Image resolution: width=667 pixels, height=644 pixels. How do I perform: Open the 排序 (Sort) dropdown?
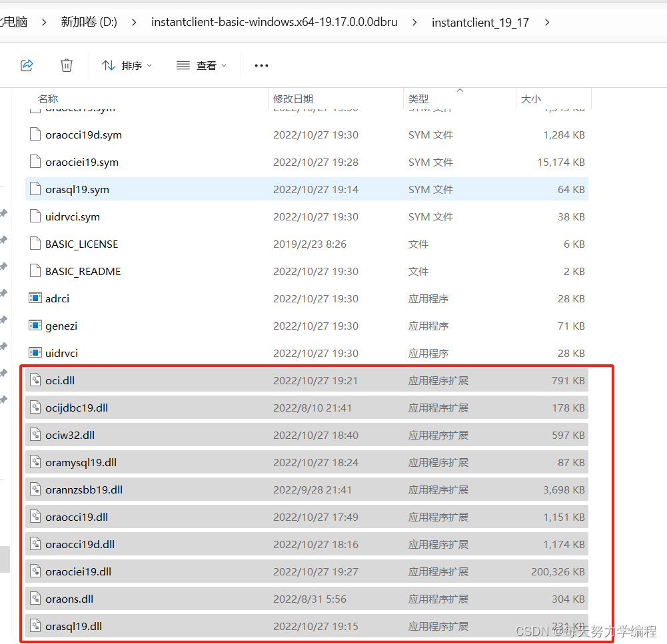(x=127, y=65)
